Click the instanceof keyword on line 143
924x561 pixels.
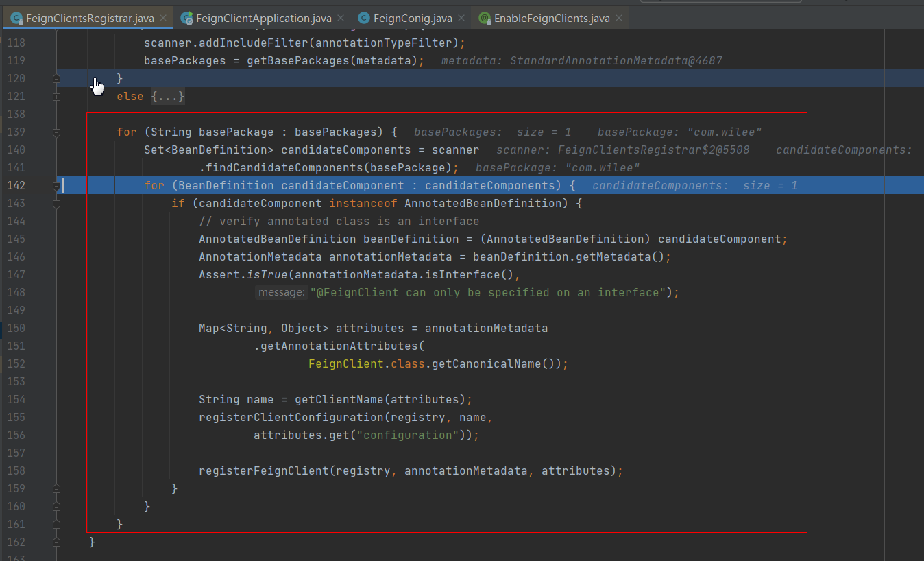(x=363, y=203)
